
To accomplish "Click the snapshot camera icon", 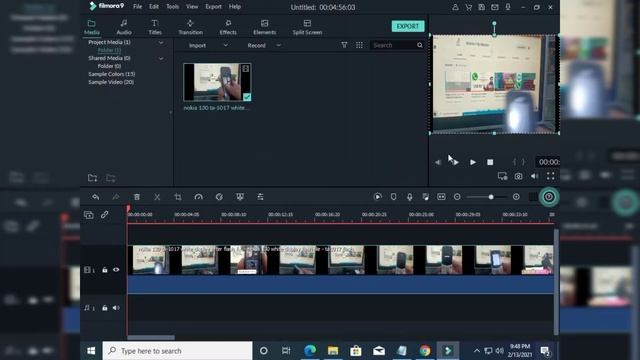I will pos(518,176).
